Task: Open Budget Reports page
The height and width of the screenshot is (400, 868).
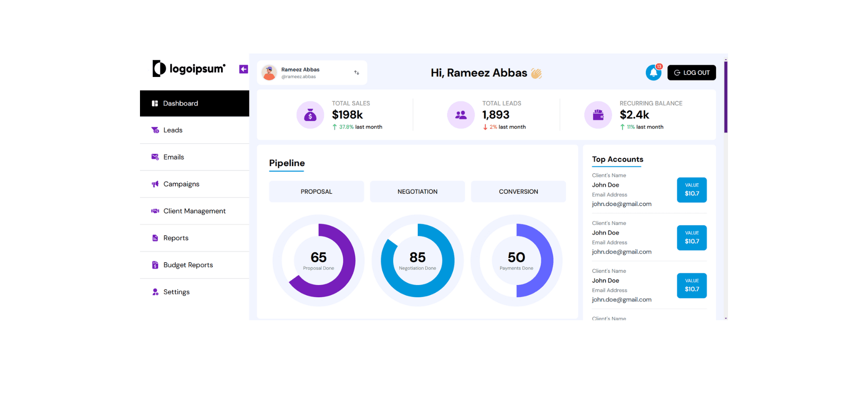Action: pyautogui.click(x=194, y=265)
